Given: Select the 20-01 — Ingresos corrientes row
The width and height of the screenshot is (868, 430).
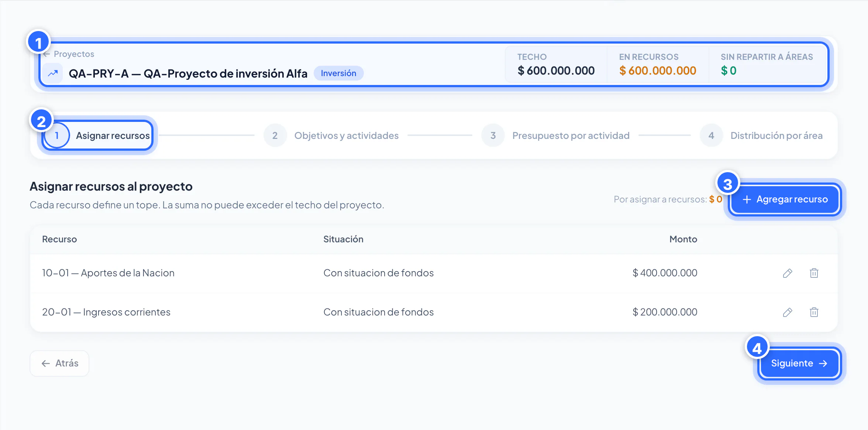Looking at the screenshot, I should point(434,313).
